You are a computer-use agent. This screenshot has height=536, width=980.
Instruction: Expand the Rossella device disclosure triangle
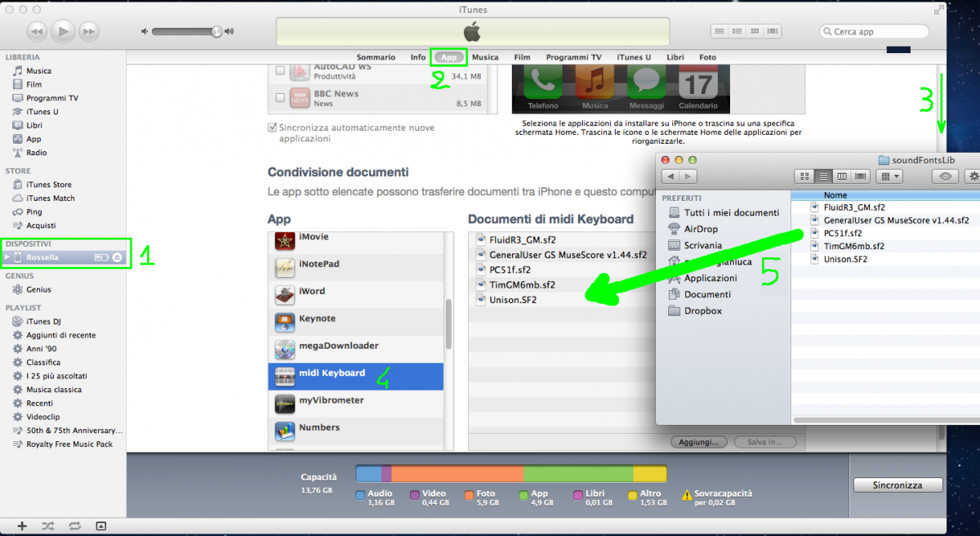8,257
